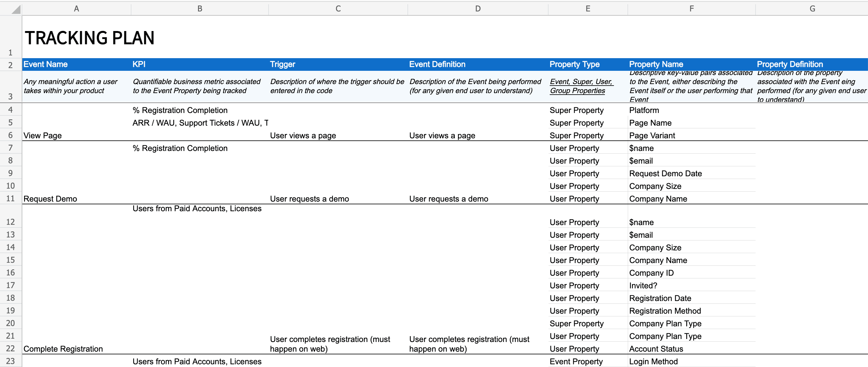Image resolution: width=868 pixels, height=367 pixels.
Task: Select the Property Definition header cell
Action: pyautogui.click(x=790, y=64)
